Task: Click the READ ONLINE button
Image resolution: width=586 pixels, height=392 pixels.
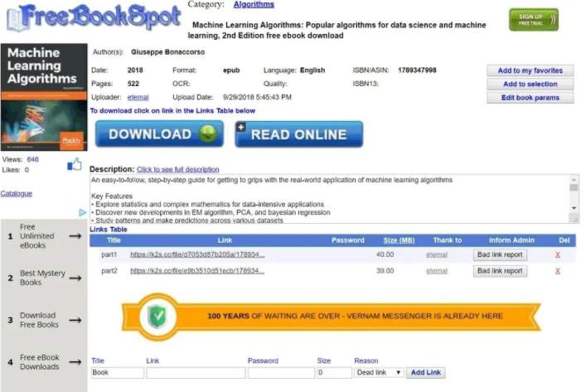Action: pos(299,134)
